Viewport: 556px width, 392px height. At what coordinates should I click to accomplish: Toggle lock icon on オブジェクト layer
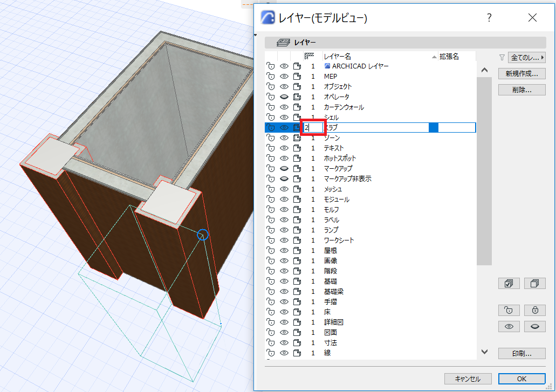click(271, 86)
